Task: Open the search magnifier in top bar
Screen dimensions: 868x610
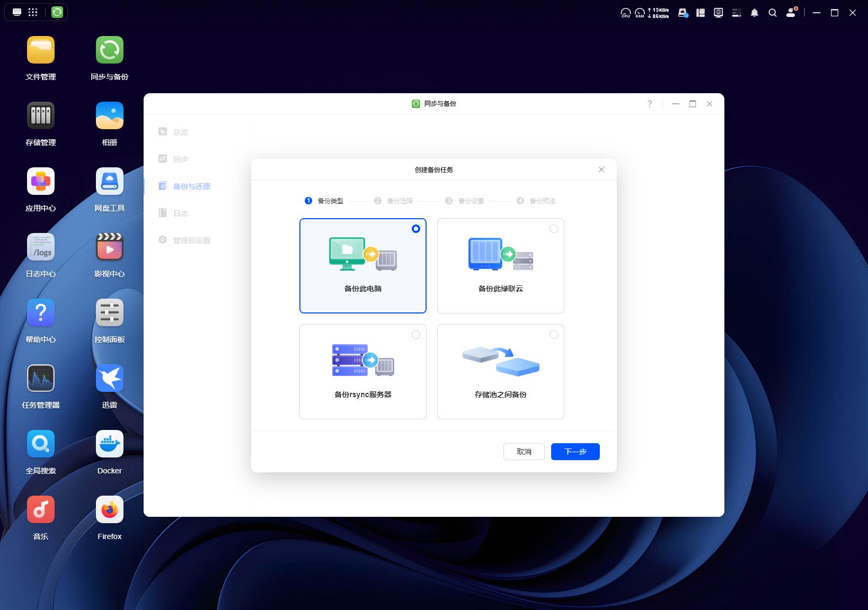Action: tap(773, 13)
